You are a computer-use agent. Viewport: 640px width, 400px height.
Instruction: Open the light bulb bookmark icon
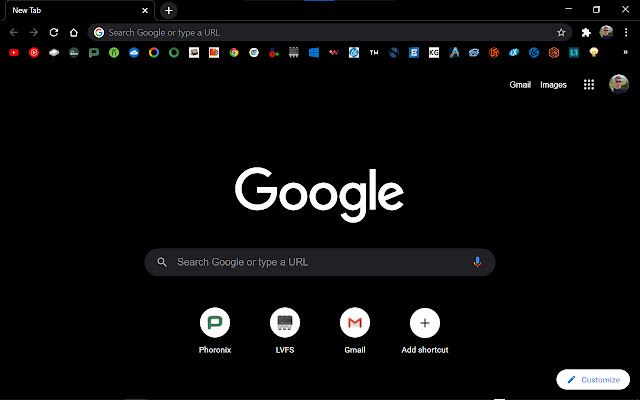click(594, 53)
